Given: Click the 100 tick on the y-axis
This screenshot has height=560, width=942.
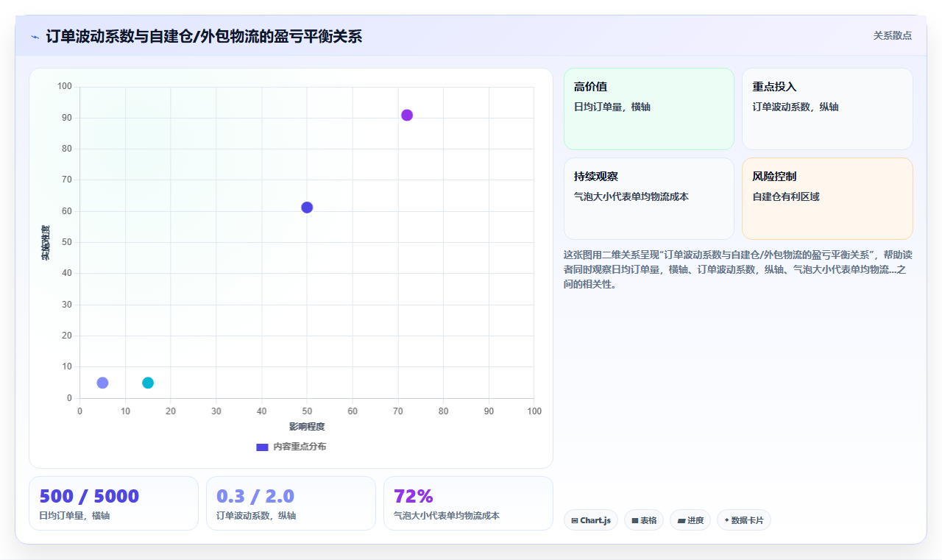Looking at the screenshot, I should point(65,87).
